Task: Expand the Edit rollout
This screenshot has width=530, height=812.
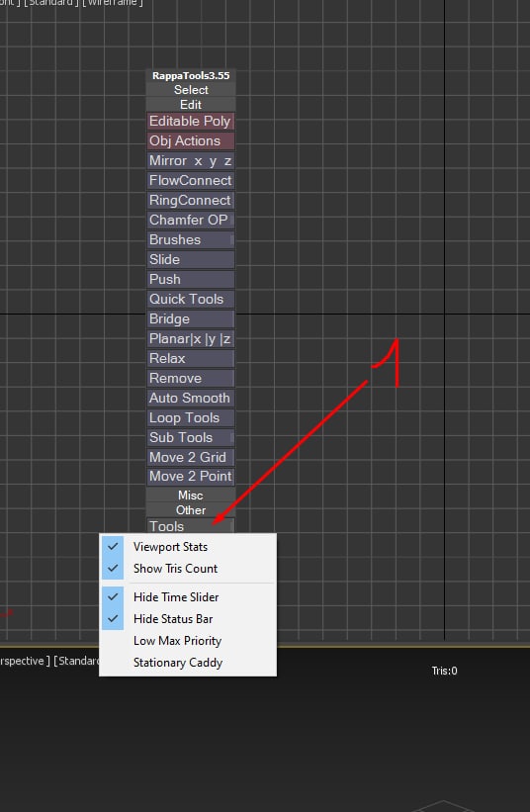Action: tap(191, 104)
